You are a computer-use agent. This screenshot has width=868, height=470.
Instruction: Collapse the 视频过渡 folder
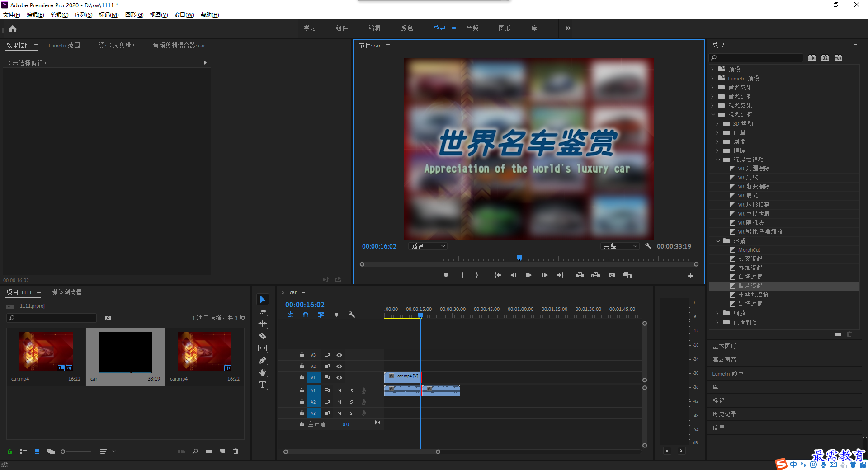pyautogui.click(x=713, y=114)
